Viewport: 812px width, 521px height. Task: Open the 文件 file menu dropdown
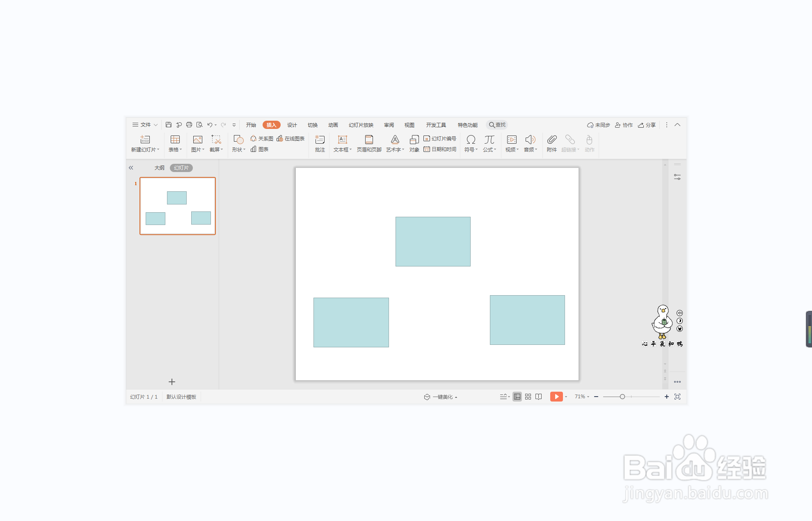pos(145,125)
